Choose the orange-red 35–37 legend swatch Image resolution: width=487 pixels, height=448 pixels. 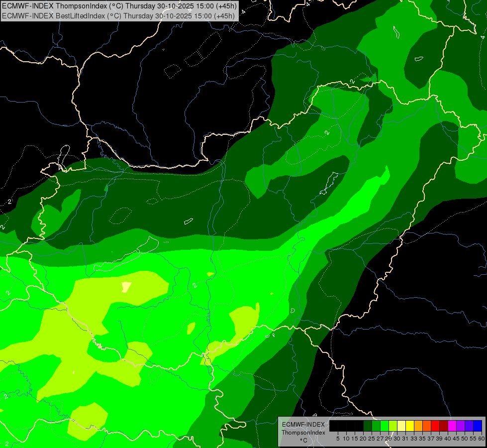pyautogui.click(x=427, y=426)
